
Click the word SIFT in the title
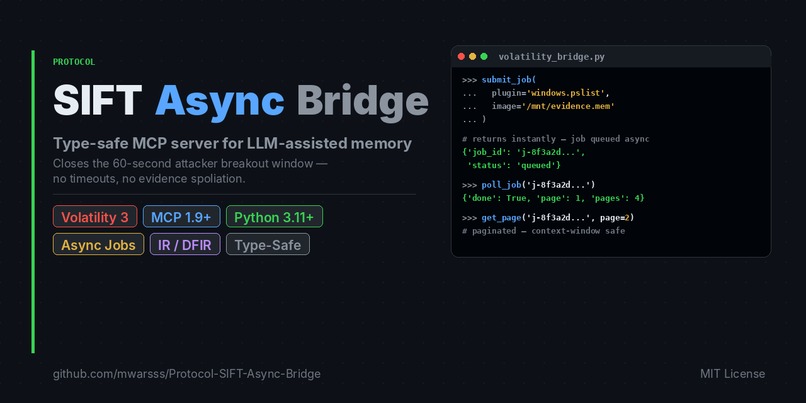tap(98, 100)
